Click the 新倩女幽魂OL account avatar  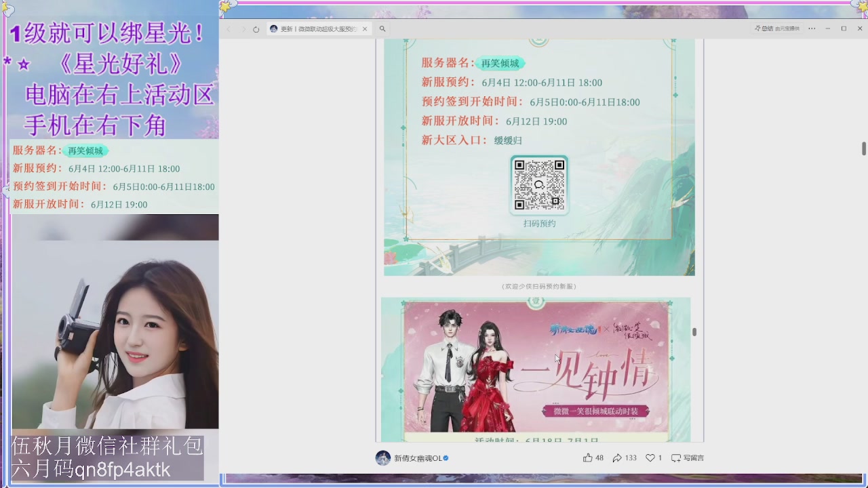tap(383, 458)
